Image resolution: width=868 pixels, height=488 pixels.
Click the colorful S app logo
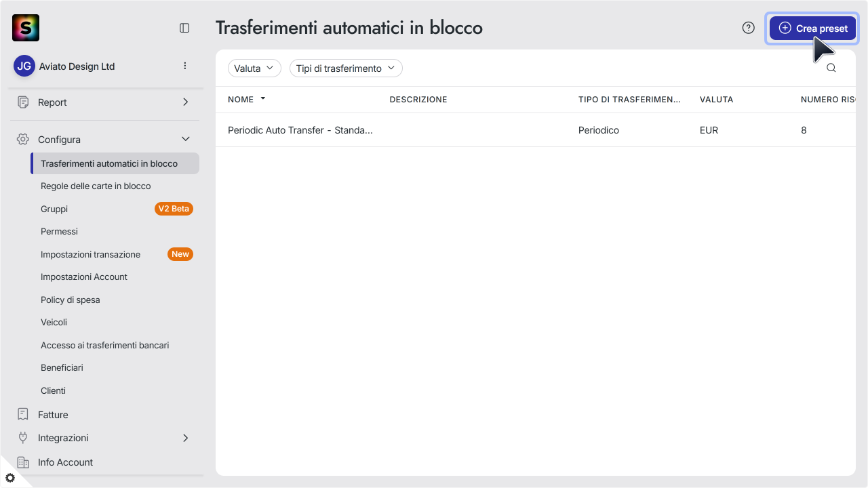(26, 28)
